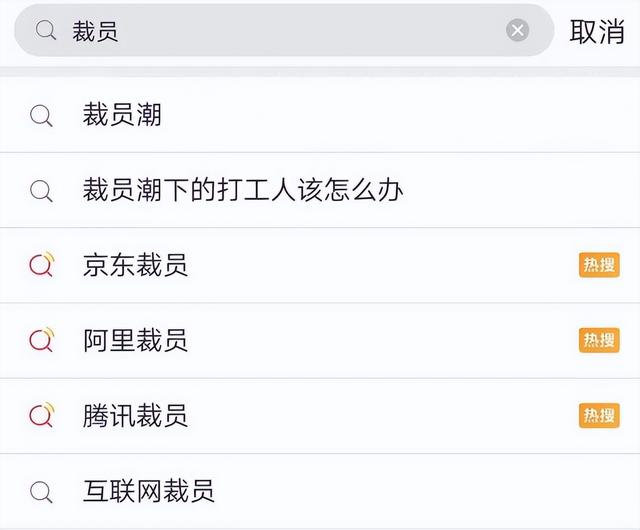The width and height of the screenshot is (640, 530).
Task: Choose the 阿里裁员 suggestion
Action: tap(135, 340)
